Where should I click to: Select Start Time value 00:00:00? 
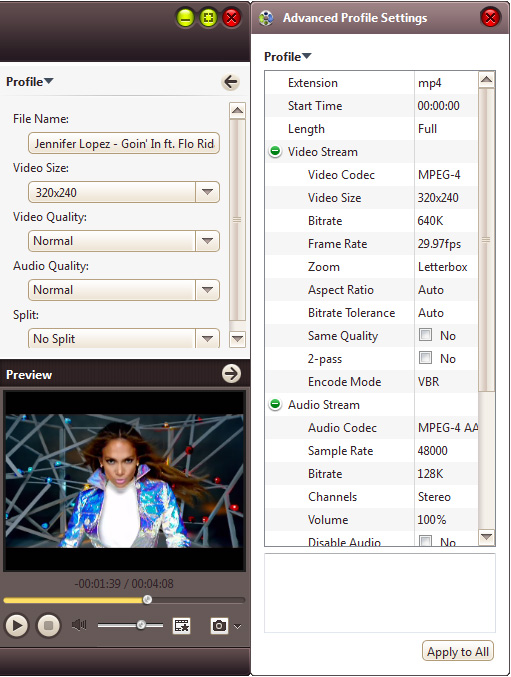438,106
